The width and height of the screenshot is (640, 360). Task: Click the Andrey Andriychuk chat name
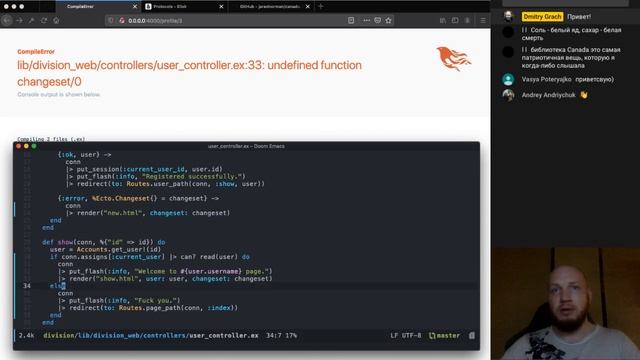pos(549,95)
